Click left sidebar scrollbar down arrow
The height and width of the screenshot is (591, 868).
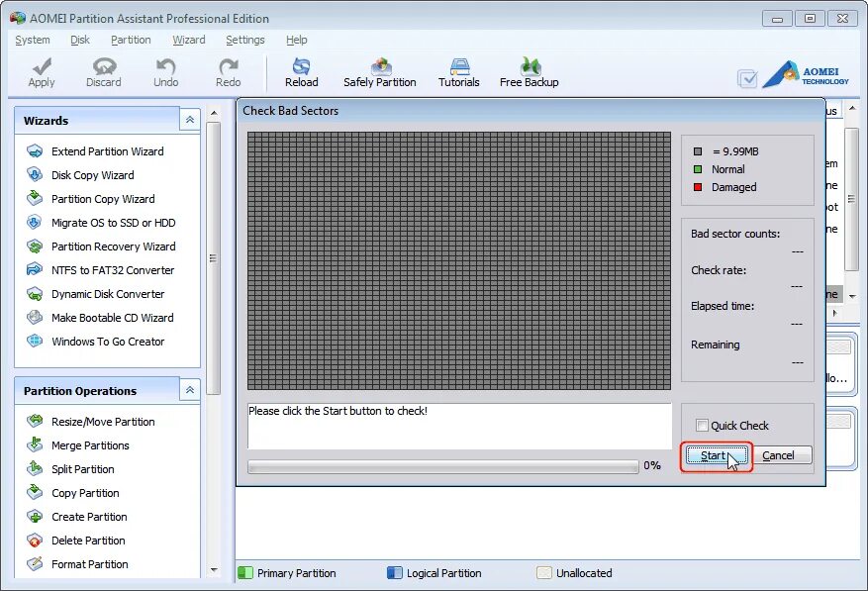pos(214,570)
